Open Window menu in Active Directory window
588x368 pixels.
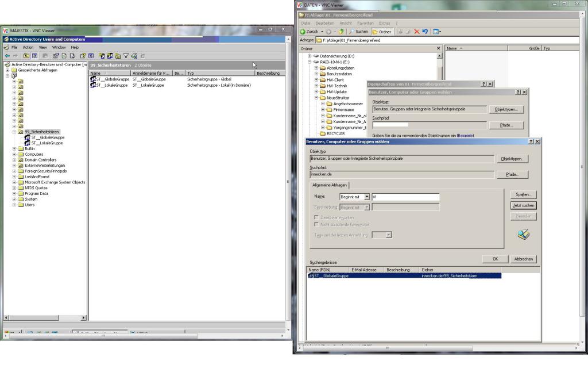point(59,47)
